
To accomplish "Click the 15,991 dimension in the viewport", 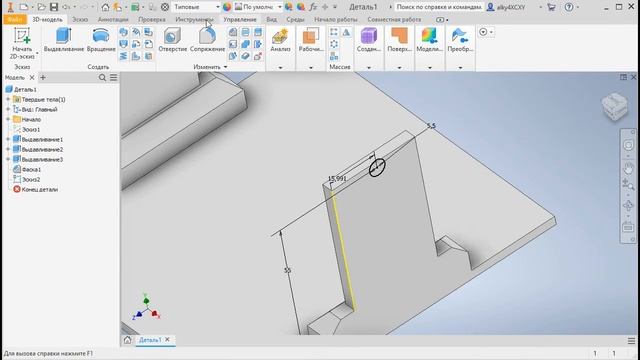I will tap(337, 178).
